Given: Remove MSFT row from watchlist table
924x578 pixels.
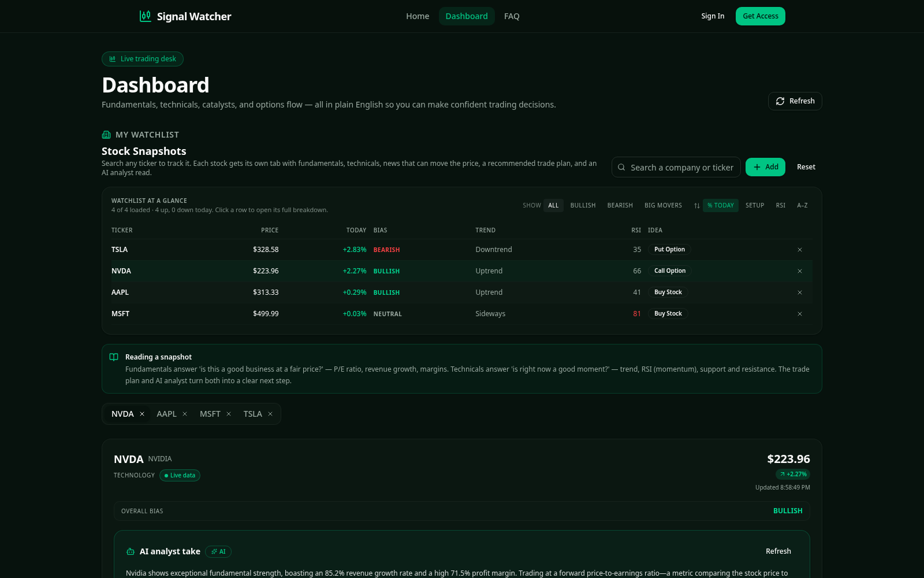Looking at the screenshot, I should point(800,314).
